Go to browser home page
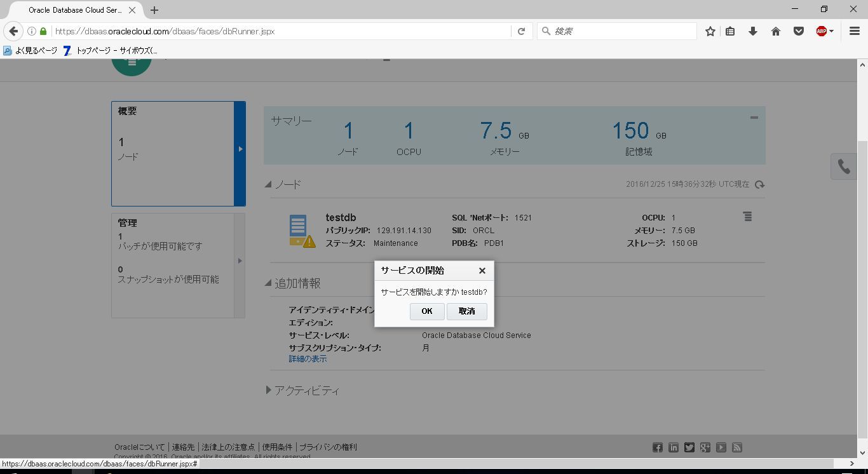The width and height of the screenshot is (868, 474). (776, 31)
